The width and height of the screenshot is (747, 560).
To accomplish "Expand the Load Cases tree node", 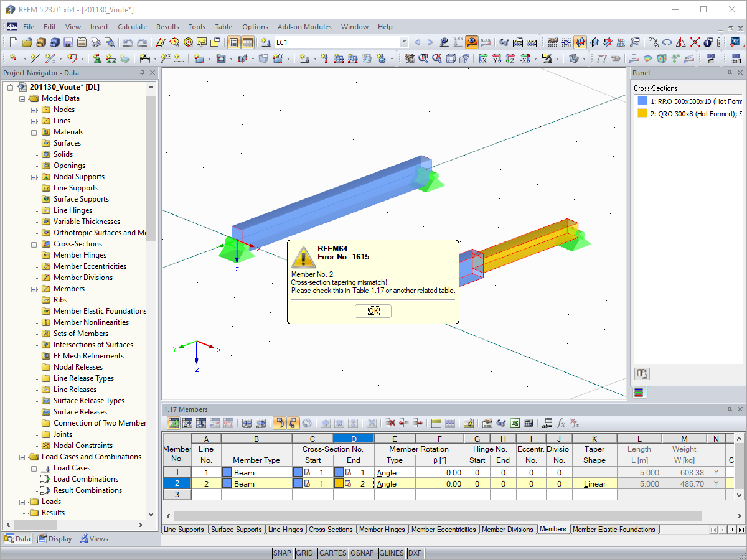I will (x=35, y=468).
